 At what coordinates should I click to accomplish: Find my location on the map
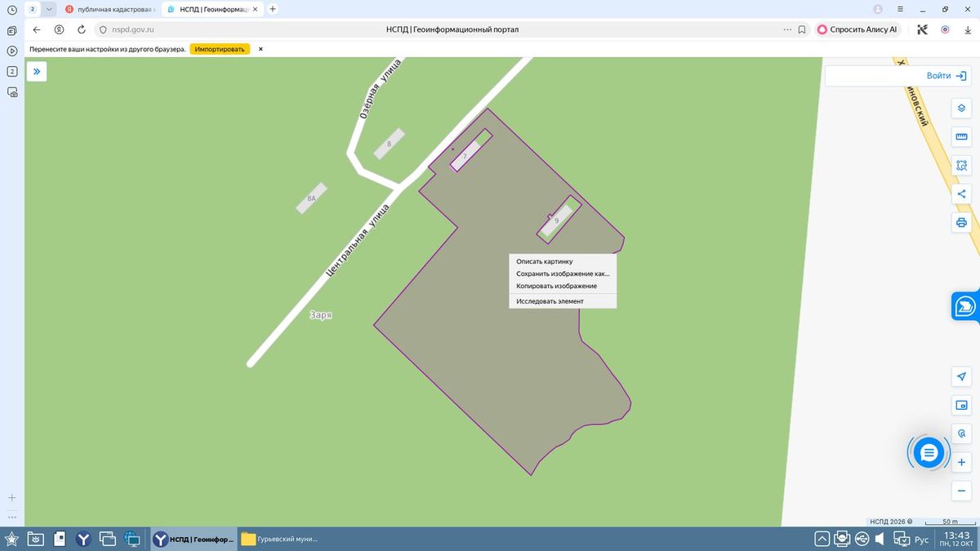coord(961,376)
